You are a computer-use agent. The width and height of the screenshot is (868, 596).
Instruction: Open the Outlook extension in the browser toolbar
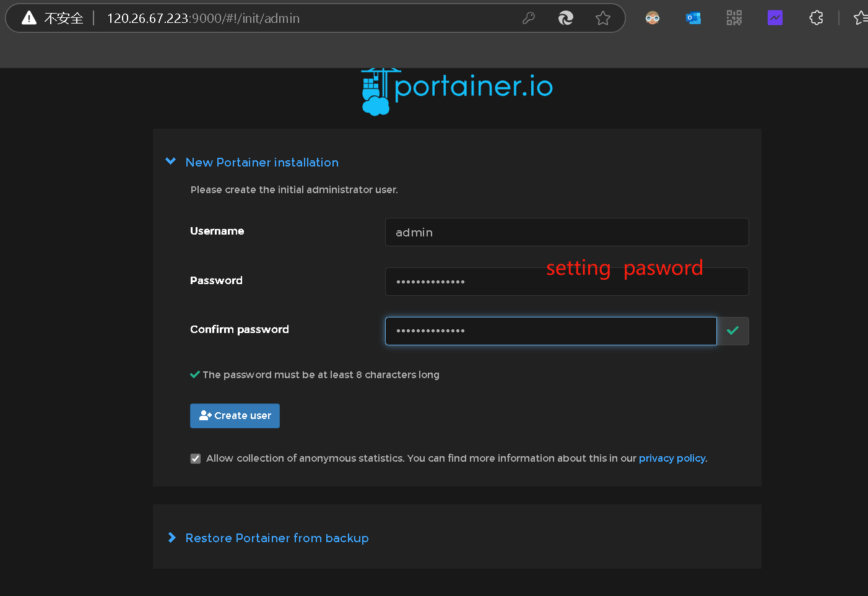693,17
